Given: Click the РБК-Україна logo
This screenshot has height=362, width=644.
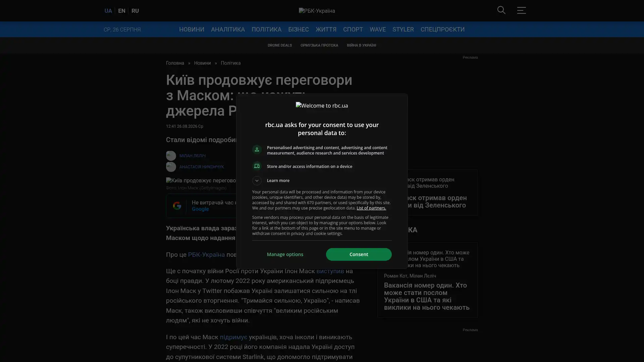Looking at the screenshot, I should [317, 11].
